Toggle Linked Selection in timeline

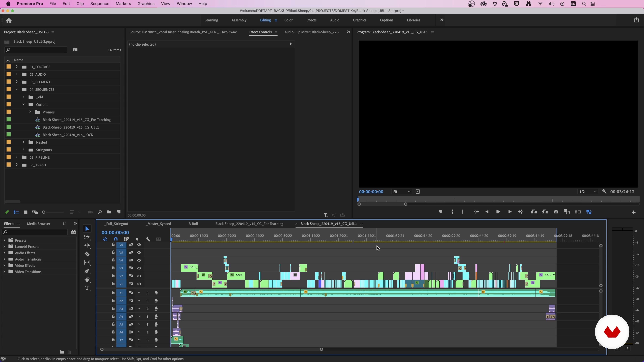(126, 239)
